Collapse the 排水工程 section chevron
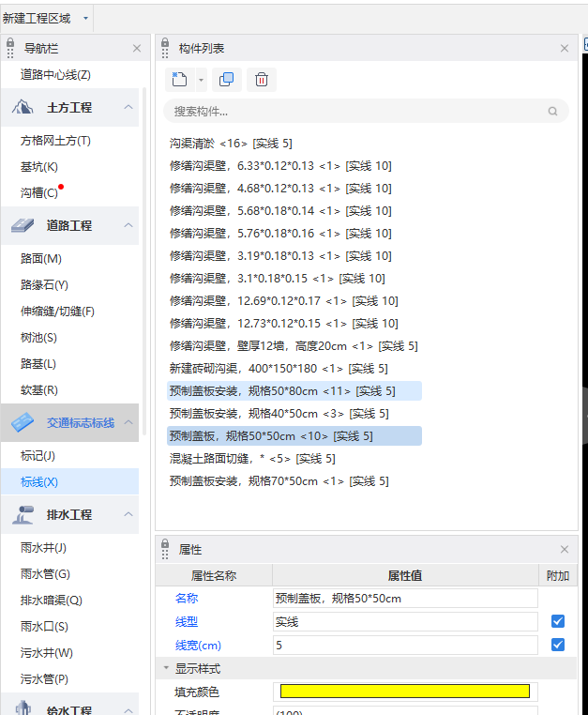This screenshot has height=715, width=588. [128, 514]
